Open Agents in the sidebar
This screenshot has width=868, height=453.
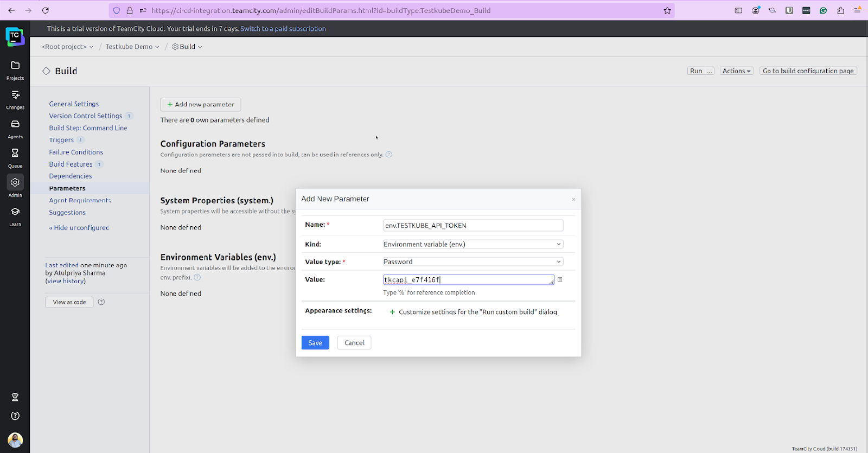[x=15, y=129]
